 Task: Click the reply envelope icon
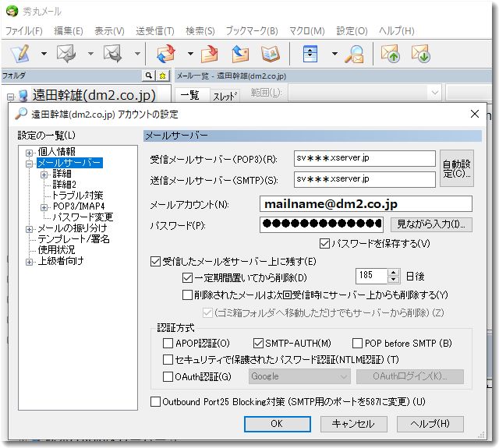(66, 54)
